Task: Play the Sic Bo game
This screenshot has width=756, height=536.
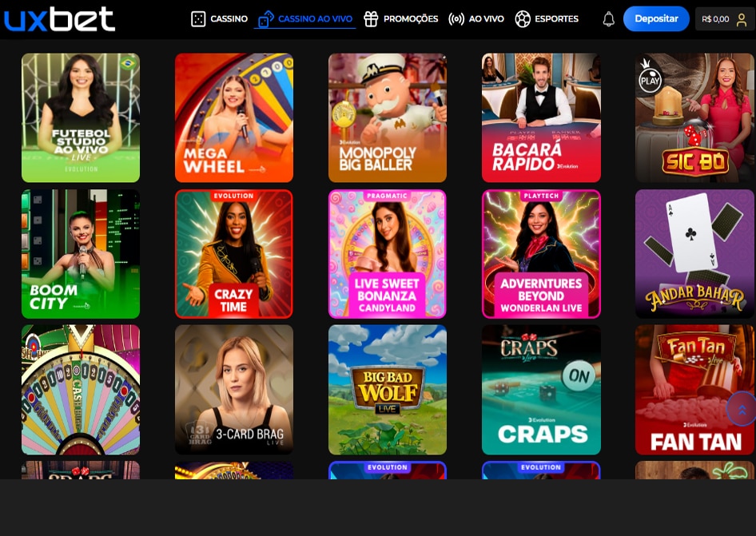Action: tap(694, 117)
